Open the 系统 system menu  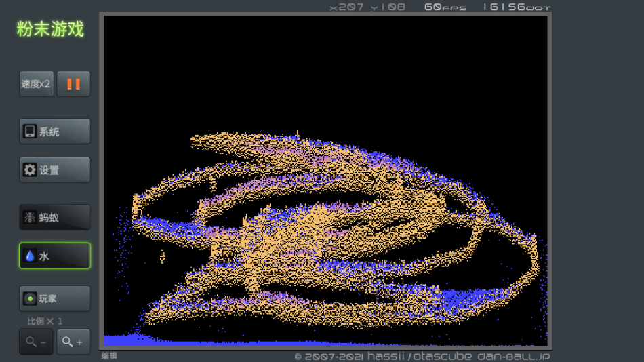(54, 132)
